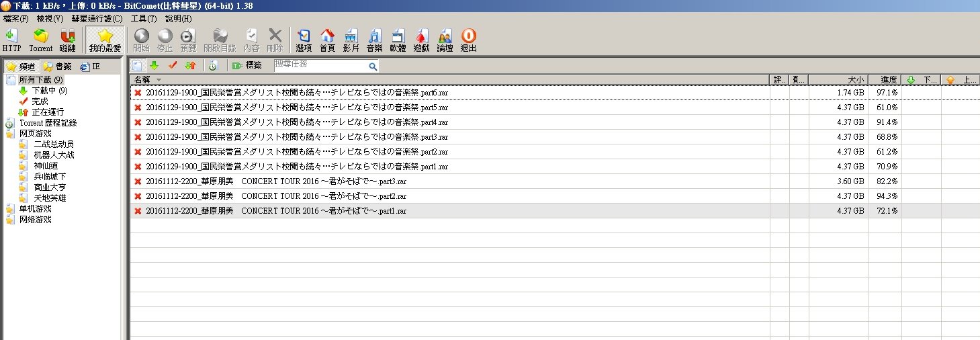The height and width of the screenshot is (340, 980).
Task: Switch to the 頻道 tab
Action: (21, 67)
